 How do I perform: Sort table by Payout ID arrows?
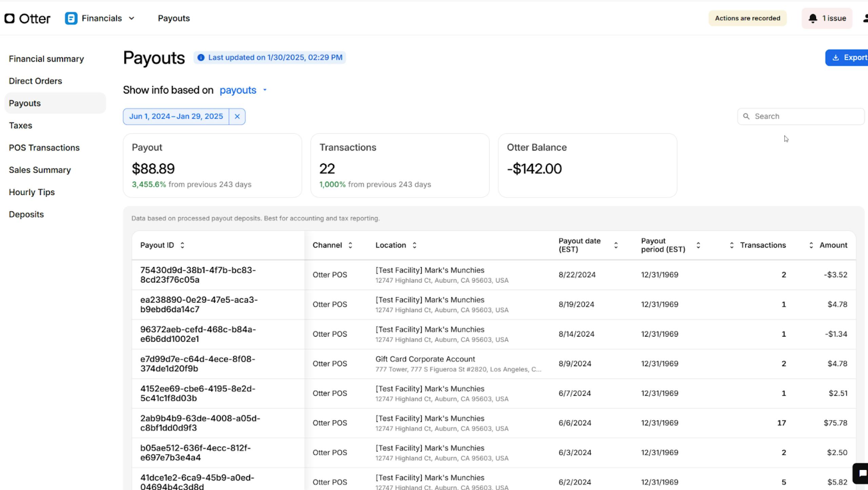[x=182, y=245]
